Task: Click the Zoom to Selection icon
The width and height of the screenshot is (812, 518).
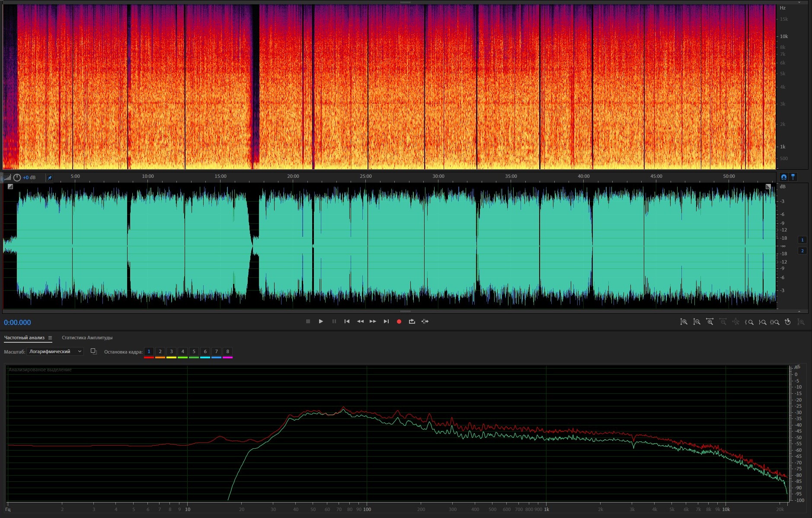Action: click(x=775, y=322)
